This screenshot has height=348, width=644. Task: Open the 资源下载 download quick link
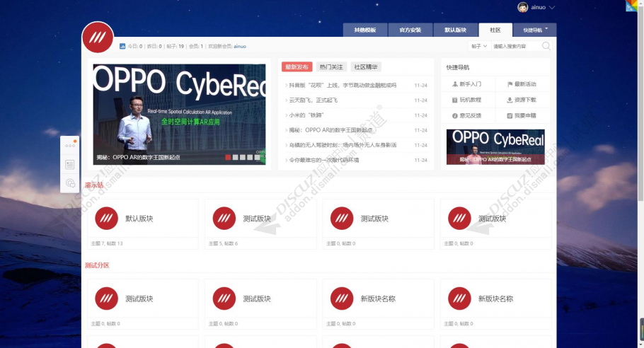point(522,100)
